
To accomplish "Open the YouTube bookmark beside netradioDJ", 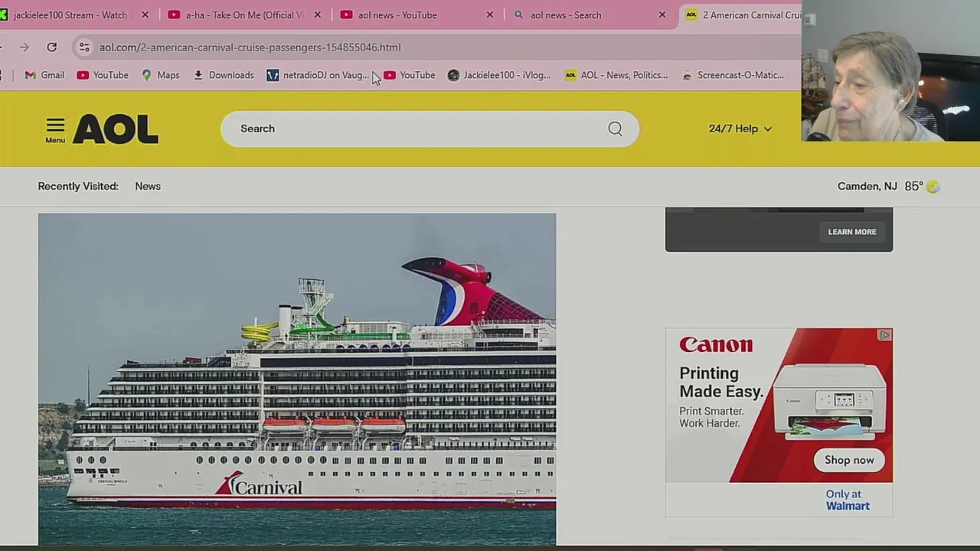I will pos(410,75).
